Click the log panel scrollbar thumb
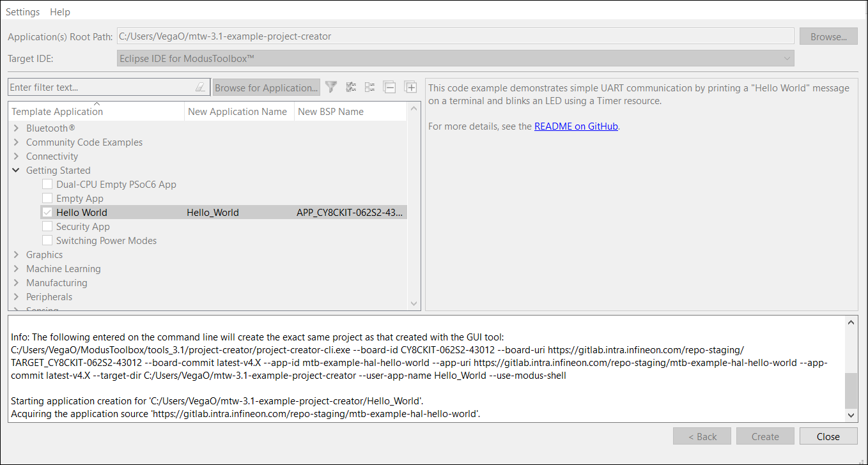868x465 pixels. 851,390
